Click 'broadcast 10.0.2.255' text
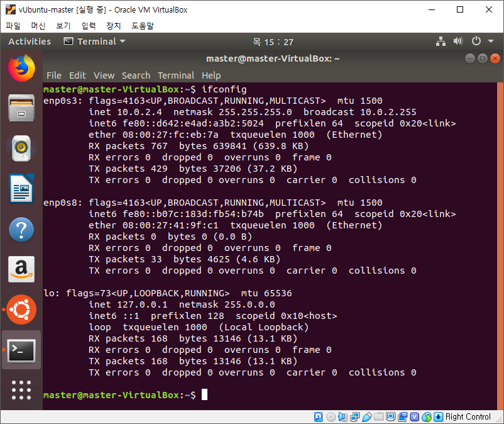The image size is (504, 424). tap(359, 112)
